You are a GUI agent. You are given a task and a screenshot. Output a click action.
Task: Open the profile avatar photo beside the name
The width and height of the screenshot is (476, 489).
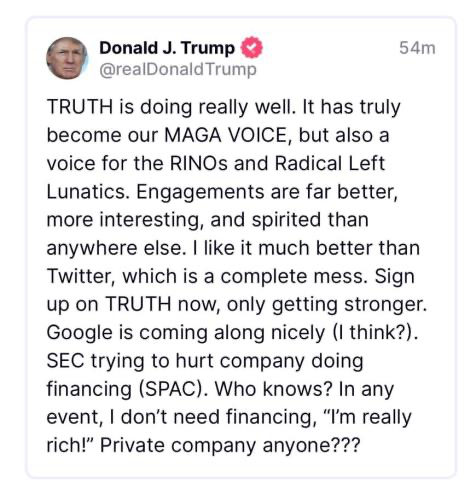tap(67, 58)
